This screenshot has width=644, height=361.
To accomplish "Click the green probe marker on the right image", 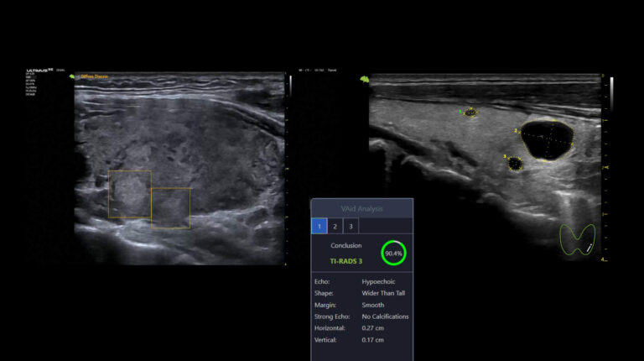I will click(x=364, y=79).
